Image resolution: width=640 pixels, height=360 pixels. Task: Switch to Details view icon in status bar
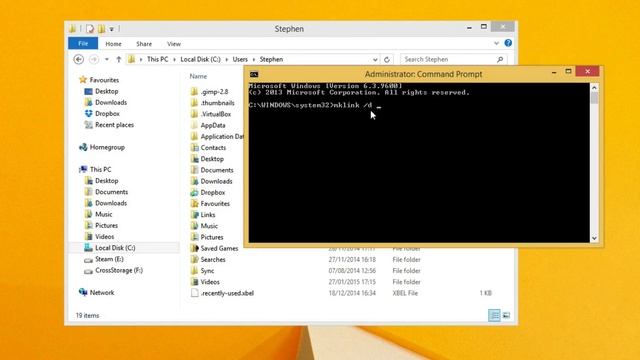[x=494, y=315]
